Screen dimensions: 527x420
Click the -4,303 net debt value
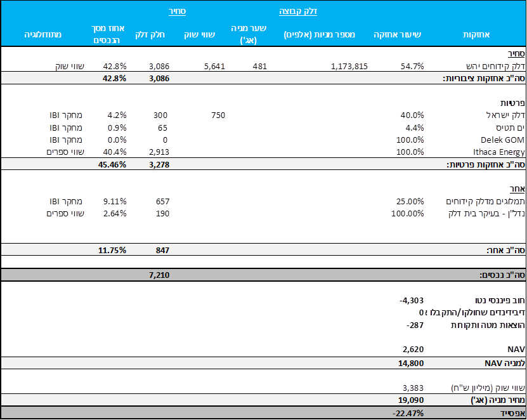412,300
